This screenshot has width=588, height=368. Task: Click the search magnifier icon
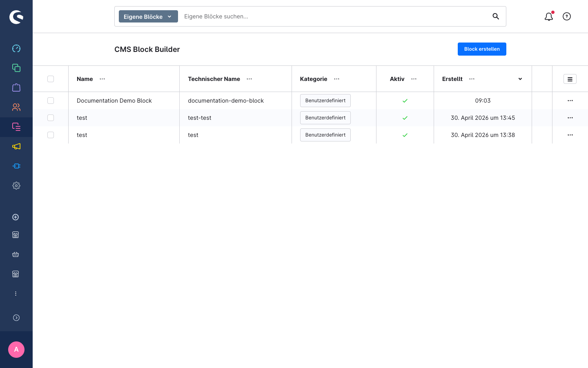pos(496,16)
